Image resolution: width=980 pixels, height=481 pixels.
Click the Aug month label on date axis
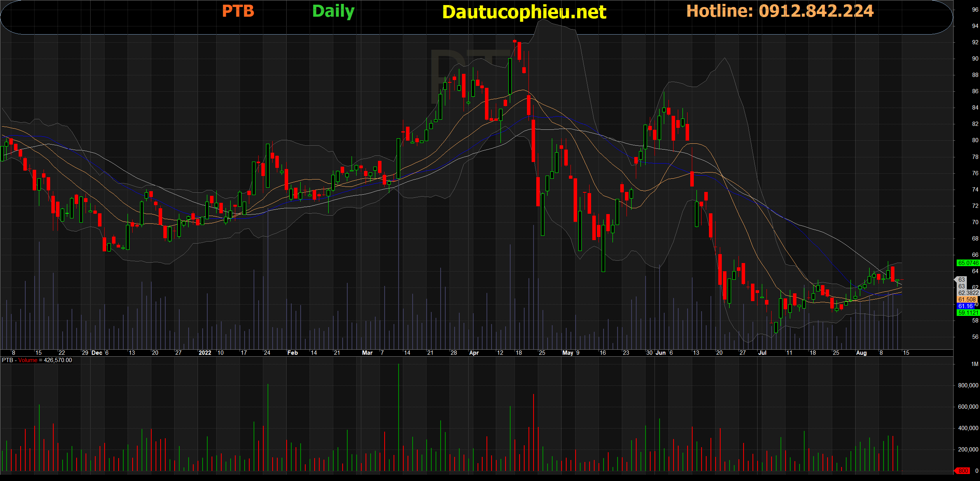click(x=861, y=353)
